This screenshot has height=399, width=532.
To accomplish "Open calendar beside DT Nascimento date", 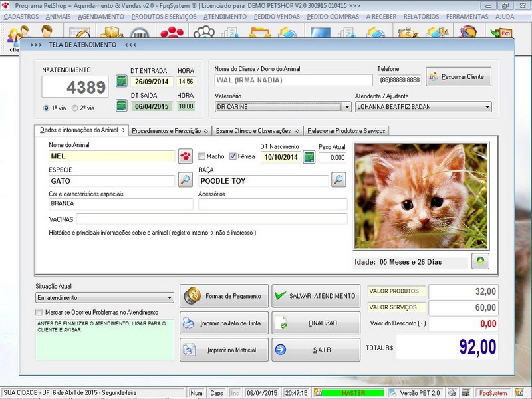I will click(309, 157).
